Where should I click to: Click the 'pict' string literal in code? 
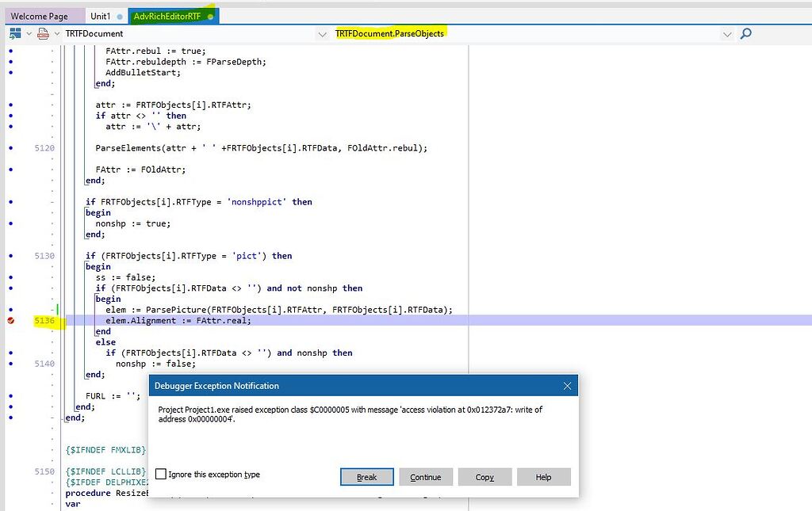[x=249, y=256]
